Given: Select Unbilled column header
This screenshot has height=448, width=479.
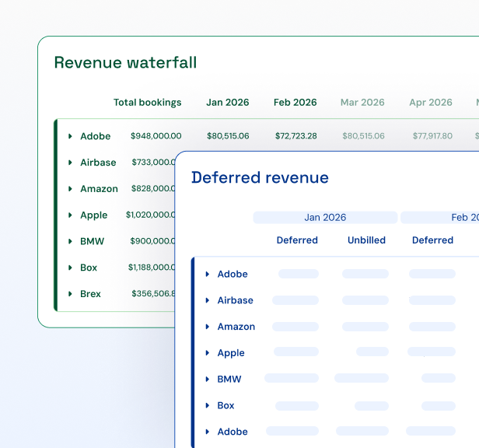Looking at the screenshot, I should click(x=366, y=240).
